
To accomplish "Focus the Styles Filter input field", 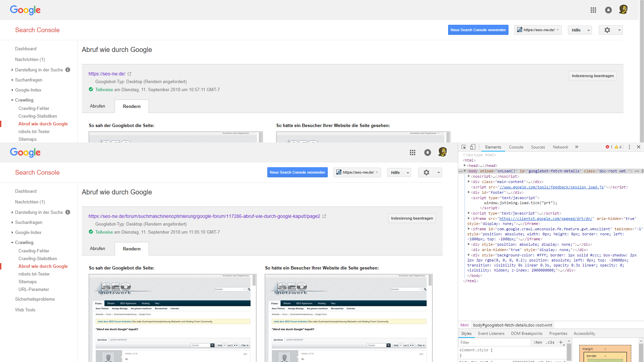I will click(x=495, y=343).
